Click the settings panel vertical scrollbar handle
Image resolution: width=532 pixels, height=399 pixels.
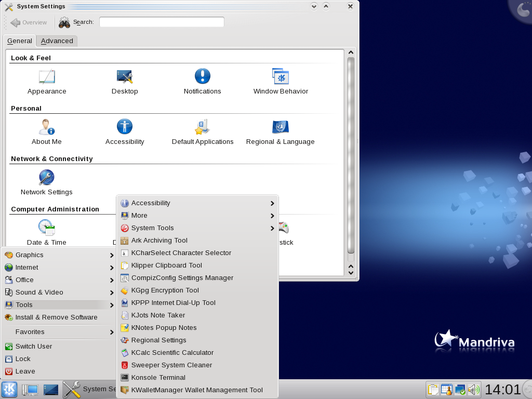pyautogui.click(x=351, y=155)
